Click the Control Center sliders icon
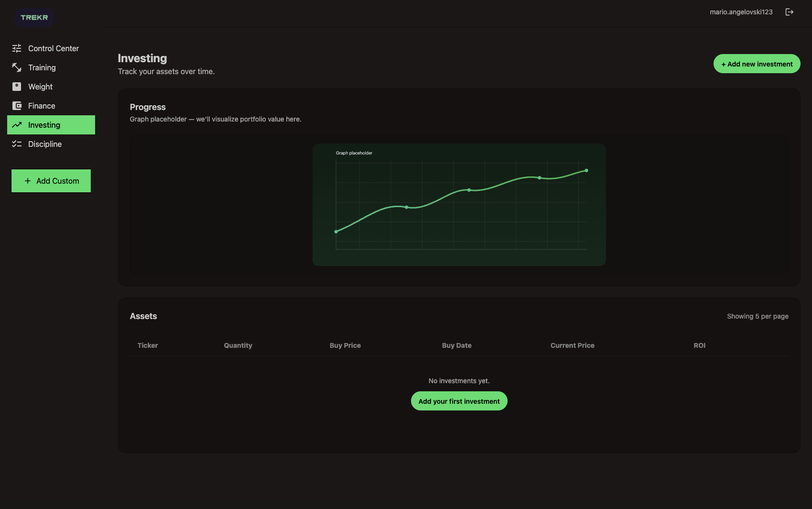Viewport: 812px width, 509px height. [17, 48]
